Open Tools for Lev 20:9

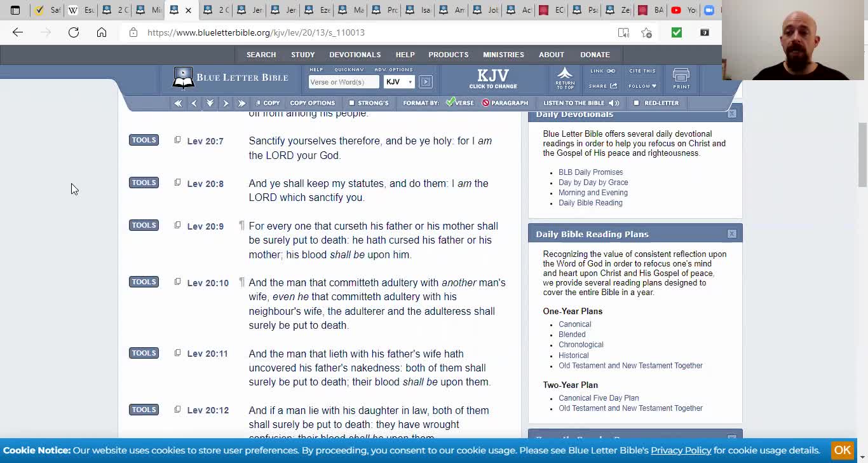pyautogui.click(x=144, y=225)
